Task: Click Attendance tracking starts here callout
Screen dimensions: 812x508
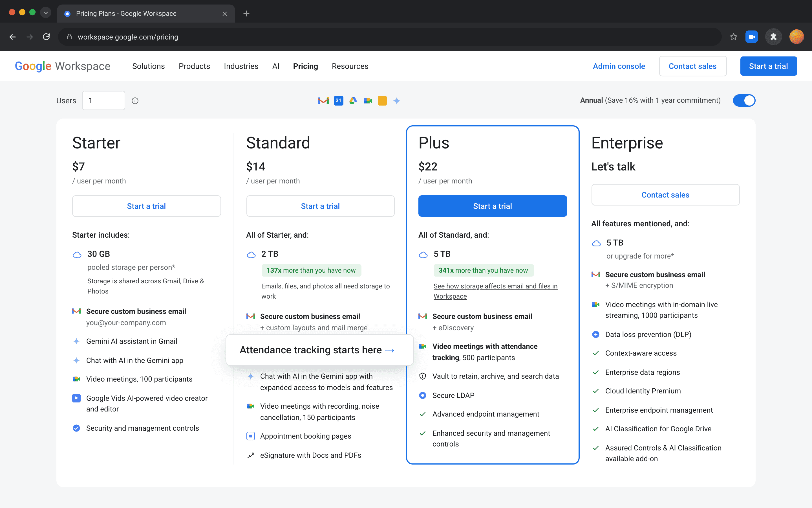Action: 319,350
